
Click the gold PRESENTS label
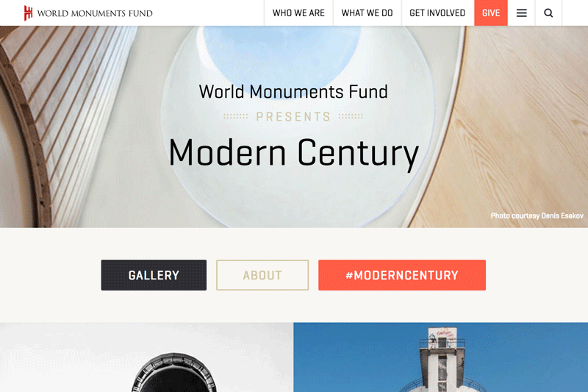(293, 117)
